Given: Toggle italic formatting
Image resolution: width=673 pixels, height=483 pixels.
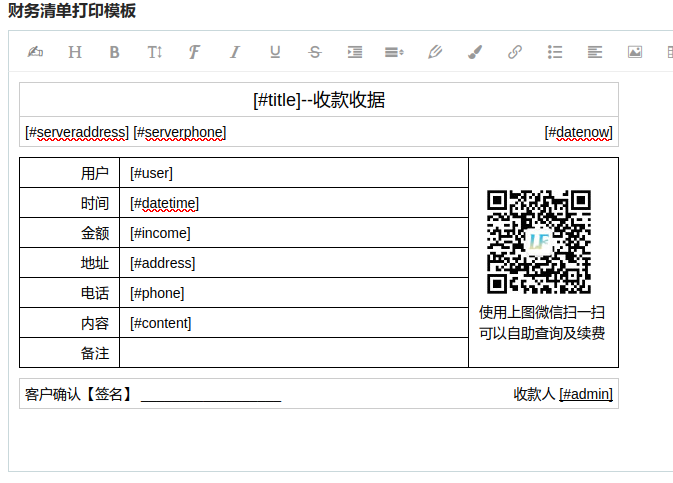Looking at the screenshot, I should coord(235,52).
